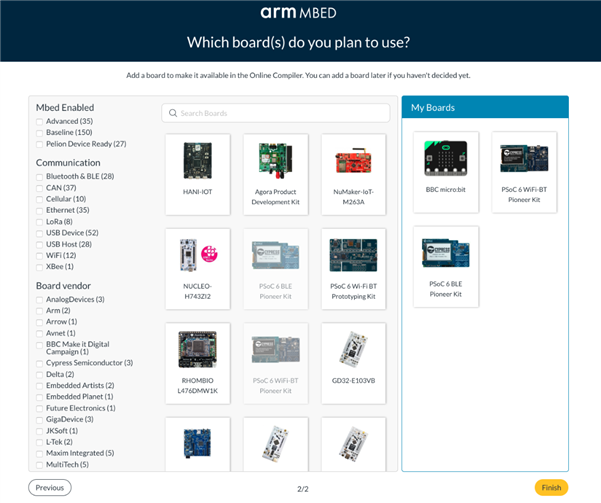The height and width of the screenshot is (503, 601).
Task: Click the greyed PSoC 6 BLE Pioneer Kit in board list
Action: (276, 269)
